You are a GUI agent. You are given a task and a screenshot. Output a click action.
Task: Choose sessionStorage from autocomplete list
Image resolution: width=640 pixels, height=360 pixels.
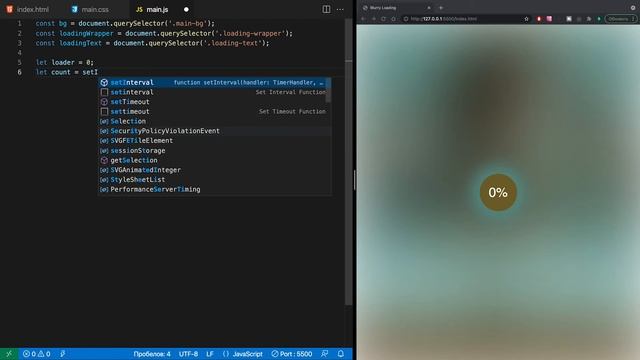[x=215, y=151]
